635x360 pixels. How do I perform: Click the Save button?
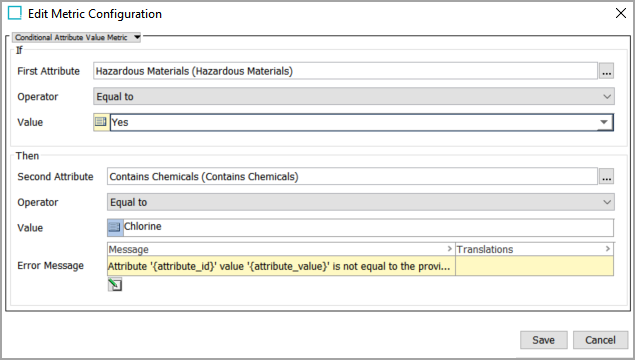point(543,340)
